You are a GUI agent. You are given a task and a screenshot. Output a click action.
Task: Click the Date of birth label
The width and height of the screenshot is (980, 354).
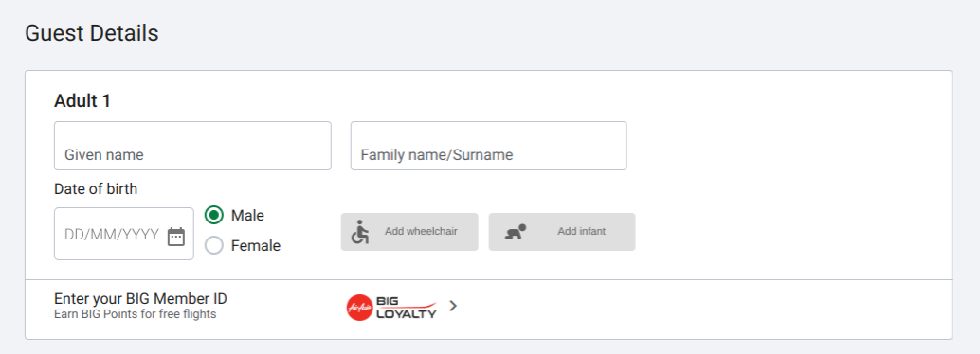96,189
